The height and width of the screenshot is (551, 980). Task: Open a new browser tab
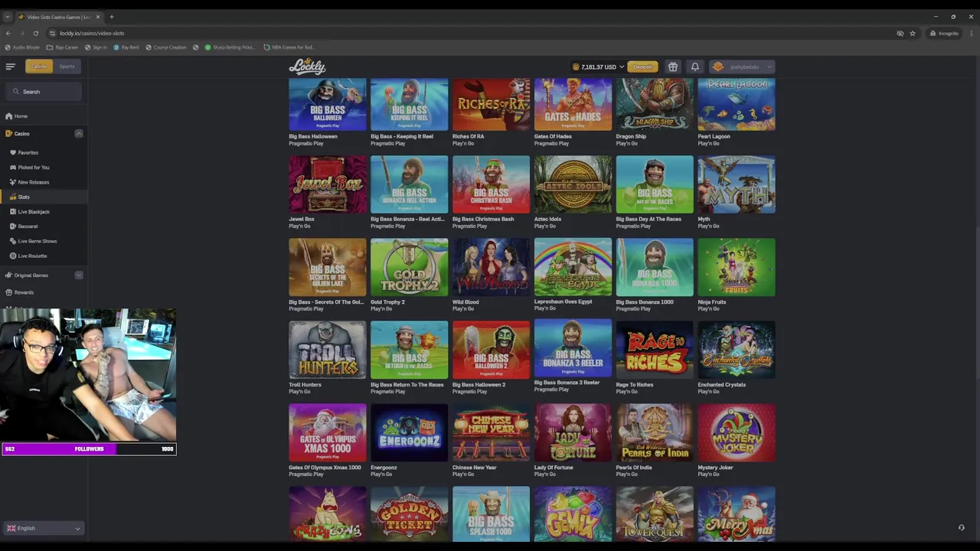(x=111, y=16)
